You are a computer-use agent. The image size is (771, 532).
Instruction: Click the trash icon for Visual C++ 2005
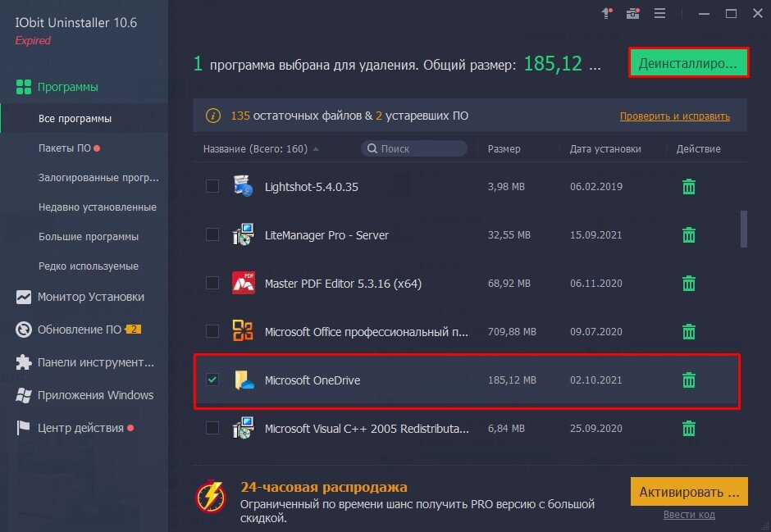[688, 429]
